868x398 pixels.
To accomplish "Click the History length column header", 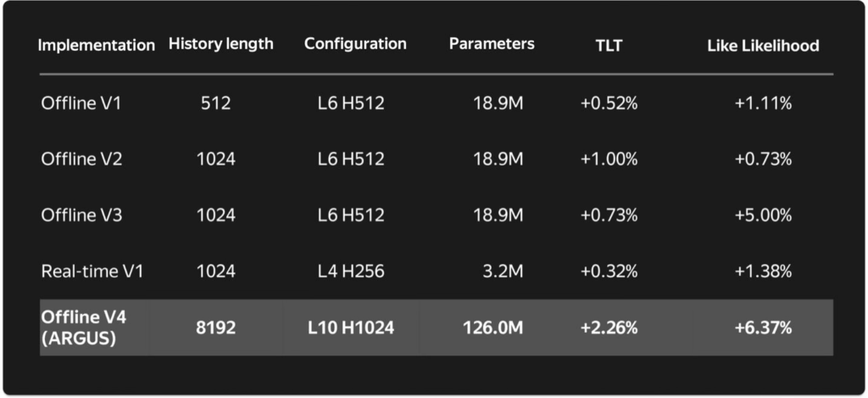I will (221, 44).
